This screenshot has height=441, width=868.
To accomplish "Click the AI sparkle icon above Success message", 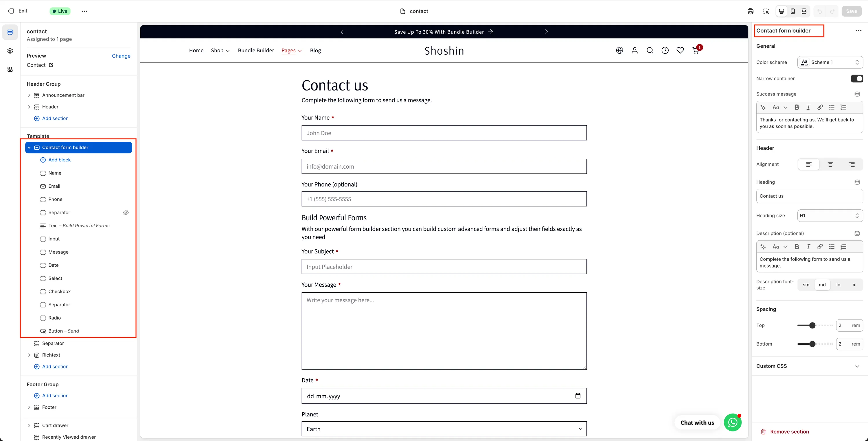I will pyautogui.click(x=763, y=107).
